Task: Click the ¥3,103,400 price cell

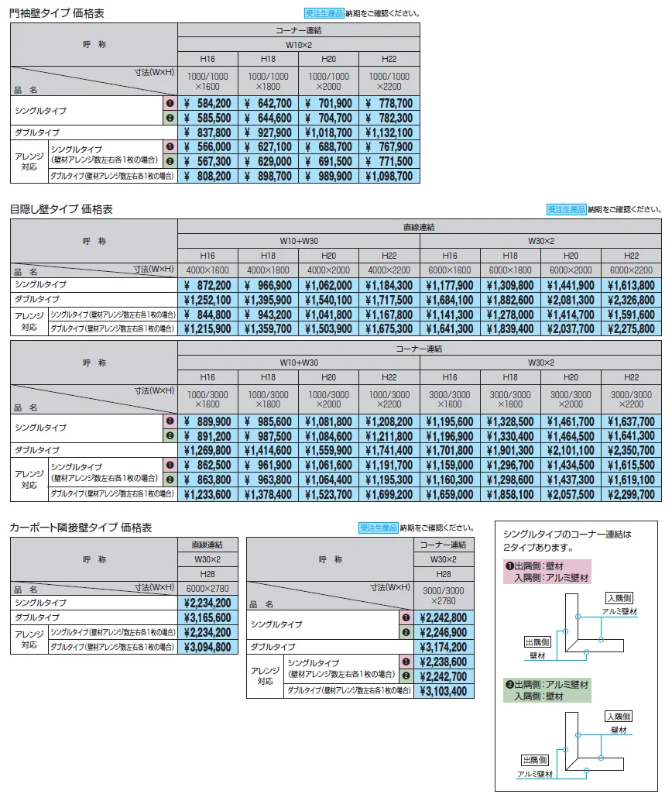Action: point(444,691)
